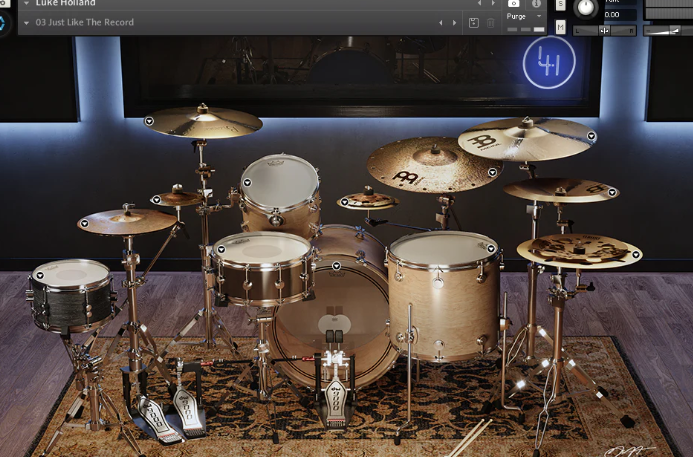Click the snapshot name 03 Just Like The Record
693x457 pixels.
point(84,23)
